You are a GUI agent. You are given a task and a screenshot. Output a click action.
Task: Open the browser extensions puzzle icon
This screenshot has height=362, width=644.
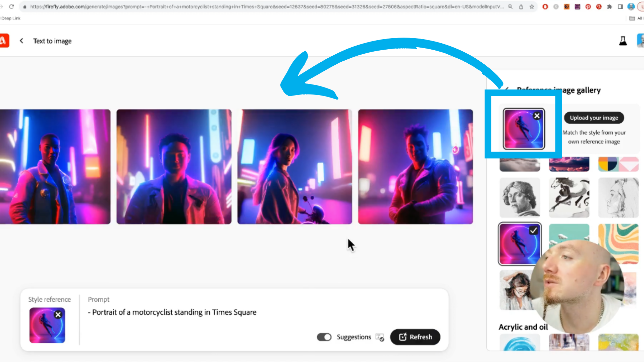coord(609,6)
